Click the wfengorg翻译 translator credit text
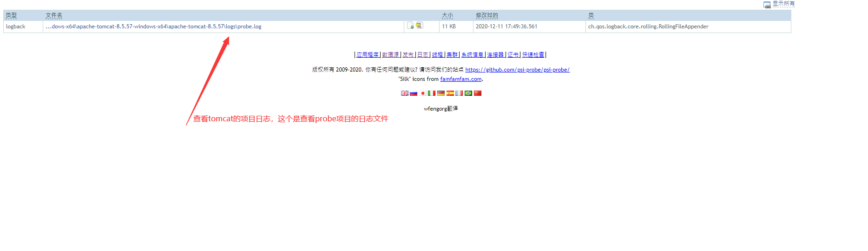Image resolution: width=868 pixels, height=251 pixels. (441, 109)
